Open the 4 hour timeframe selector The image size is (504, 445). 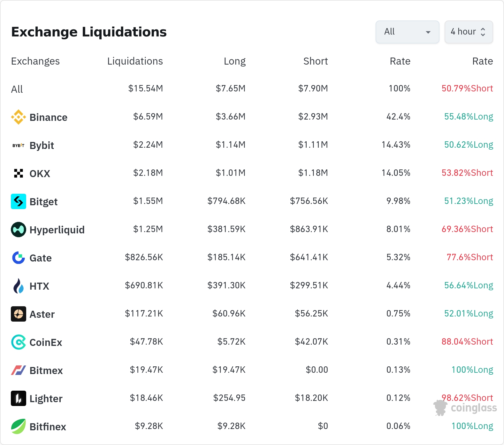[x=469, y=32]
